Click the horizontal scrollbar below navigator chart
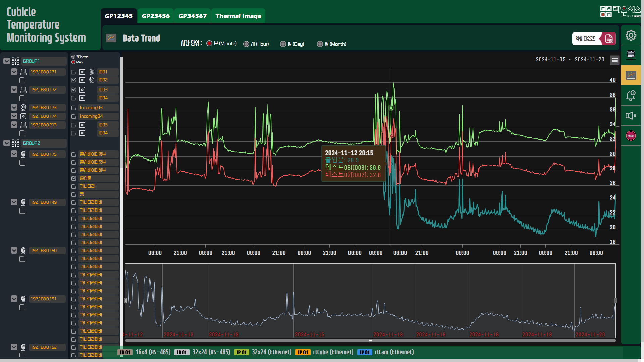Image resolution: width=644 pixels, height=362 pixels. [x=370, y=340]
